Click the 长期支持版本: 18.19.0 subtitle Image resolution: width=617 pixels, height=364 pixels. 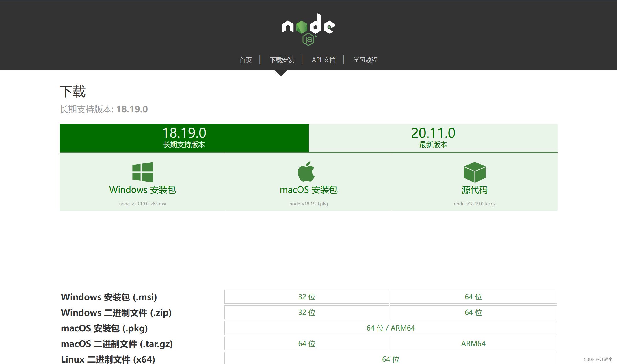(104, 109)
